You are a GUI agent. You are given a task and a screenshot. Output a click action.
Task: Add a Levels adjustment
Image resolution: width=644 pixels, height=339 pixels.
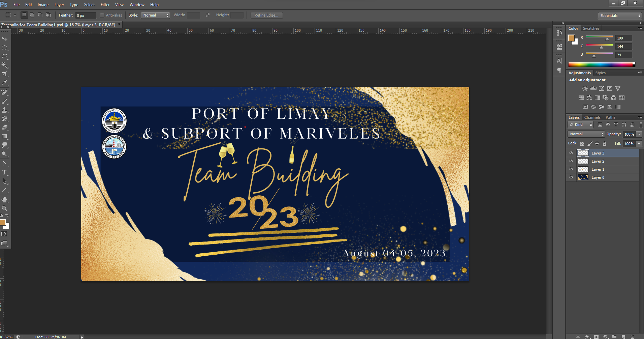click(x=593, y=89)
